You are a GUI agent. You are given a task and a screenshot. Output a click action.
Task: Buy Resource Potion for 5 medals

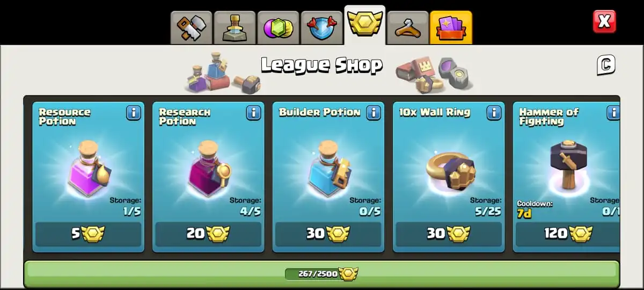tap(89, 234)
